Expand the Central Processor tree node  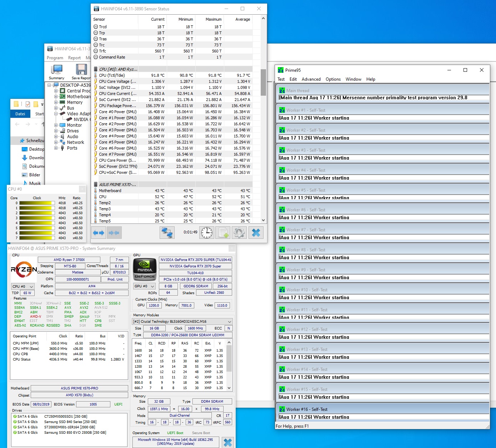pos(56,91)
